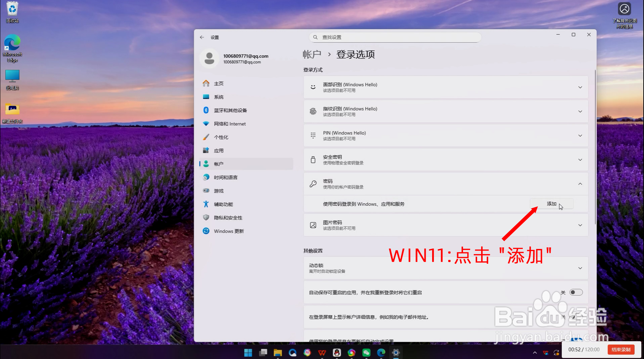
Task: Click the recording time progress display
Action: tap(584, 349)
